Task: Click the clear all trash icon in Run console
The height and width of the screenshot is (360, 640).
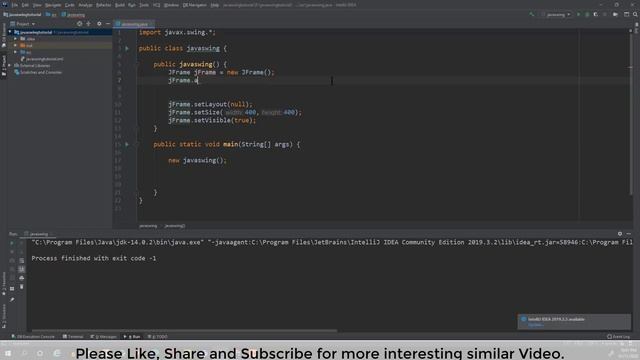Action: pyautogui.click(x=22, y=287)
